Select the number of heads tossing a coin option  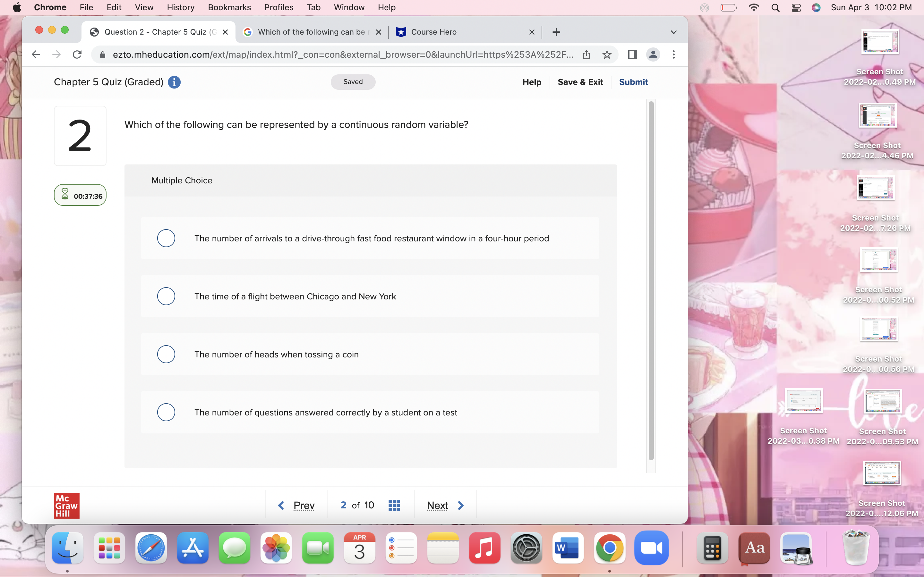[x=166, y=354]
